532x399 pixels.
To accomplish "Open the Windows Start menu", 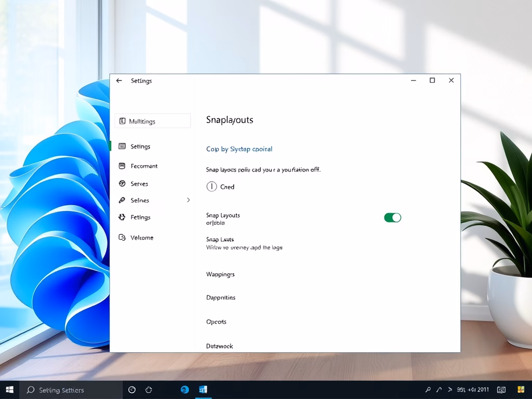I will [x=9, y=390].
